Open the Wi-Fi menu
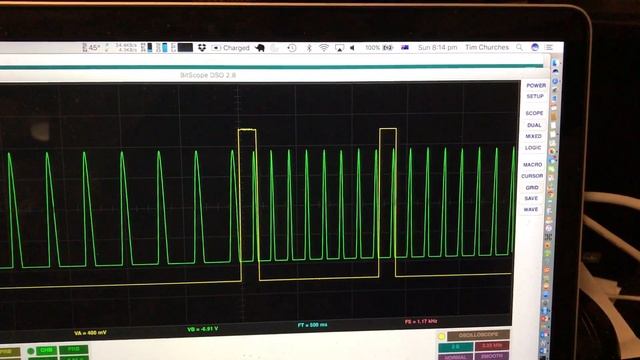 pos(324,48)
